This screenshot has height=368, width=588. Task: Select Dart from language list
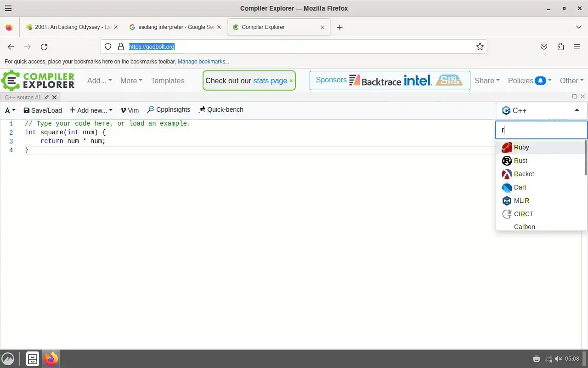[540, 187]
